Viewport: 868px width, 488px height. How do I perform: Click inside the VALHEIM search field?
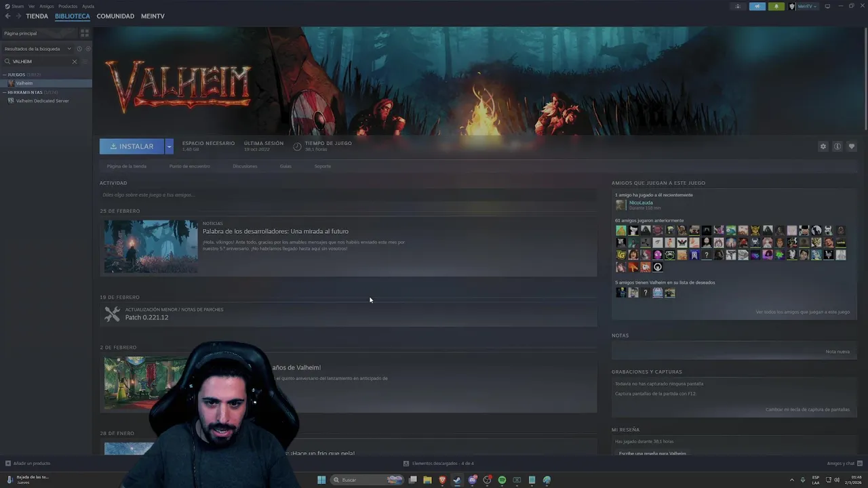pyautogui.click(x=39, y=62)
